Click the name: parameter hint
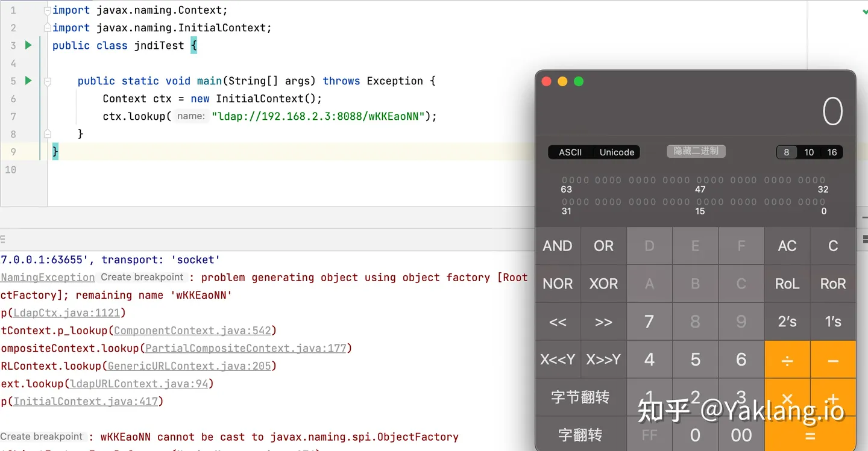 point(191,116)
